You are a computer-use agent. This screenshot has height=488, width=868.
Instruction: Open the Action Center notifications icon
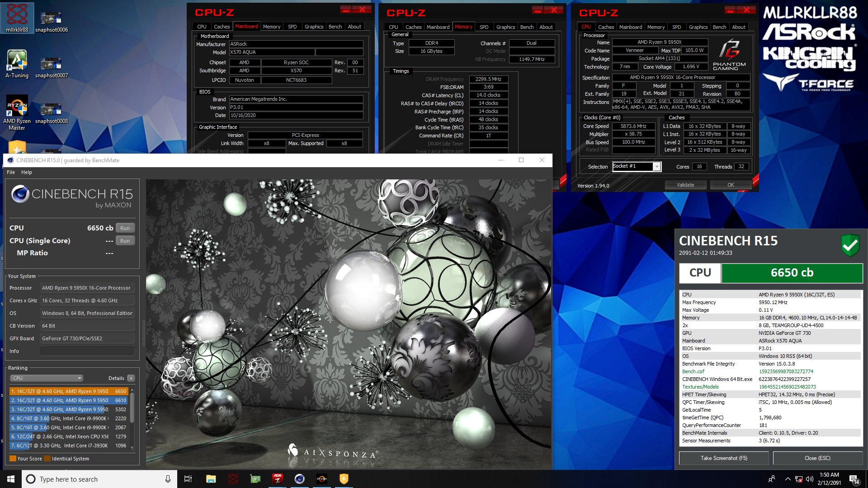click(x=854, y=479)
